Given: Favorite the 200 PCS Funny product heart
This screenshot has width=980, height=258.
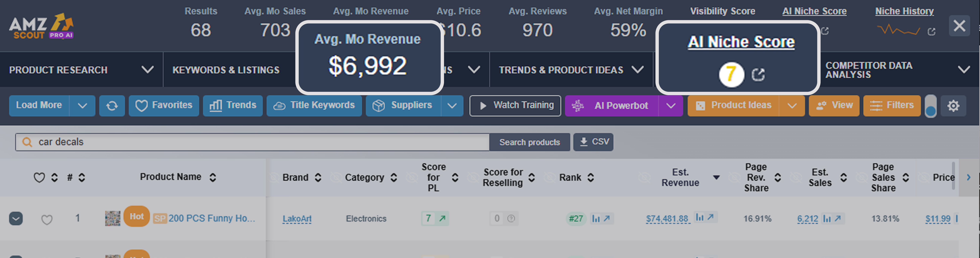Looking at the screenshot, I should (47, 220).
